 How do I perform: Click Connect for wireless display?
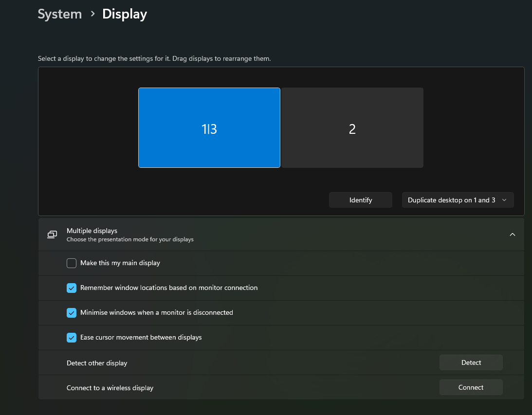(x=471, y=387)
